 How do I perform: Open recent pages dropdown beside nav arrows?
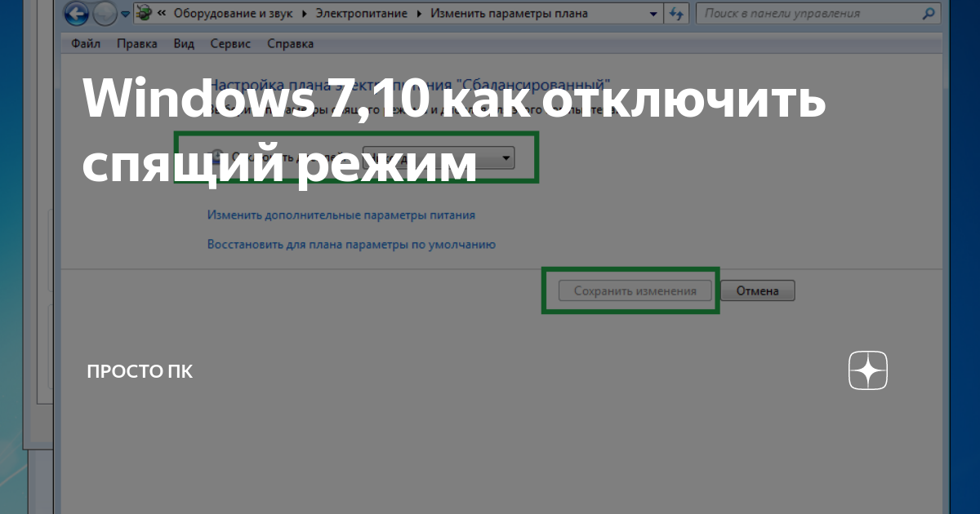coord(125,15)
